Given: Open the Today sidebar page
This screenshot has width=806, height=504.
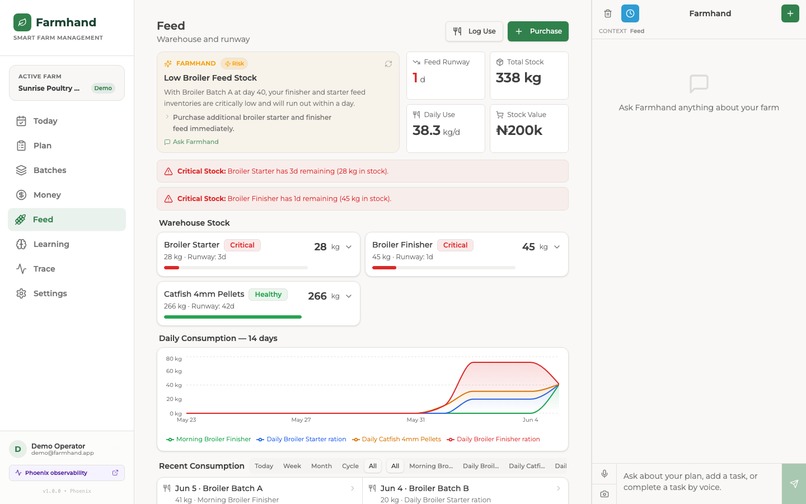Looking at the screenshot, I should (67, 121).
